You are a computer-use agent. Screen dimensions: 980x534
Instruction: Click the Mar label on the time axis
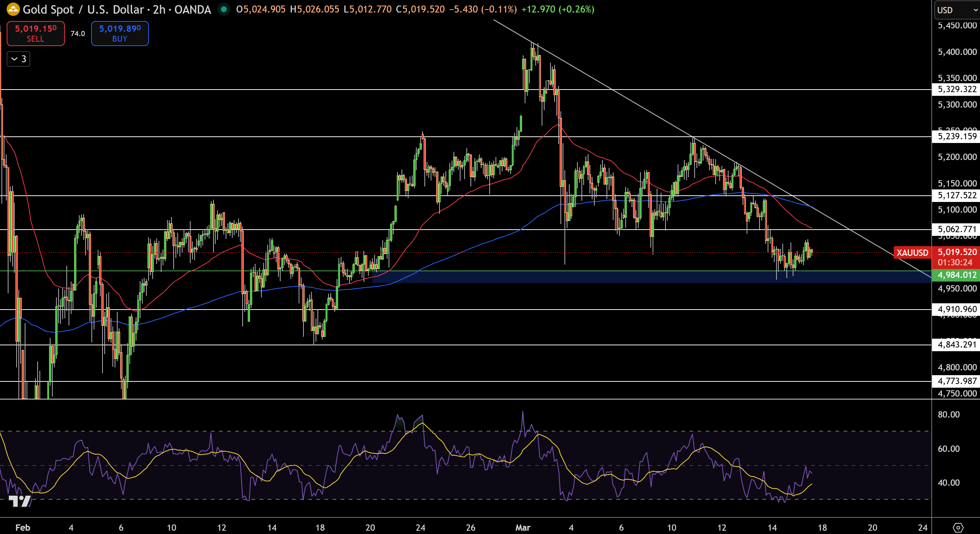click(522, 527)
